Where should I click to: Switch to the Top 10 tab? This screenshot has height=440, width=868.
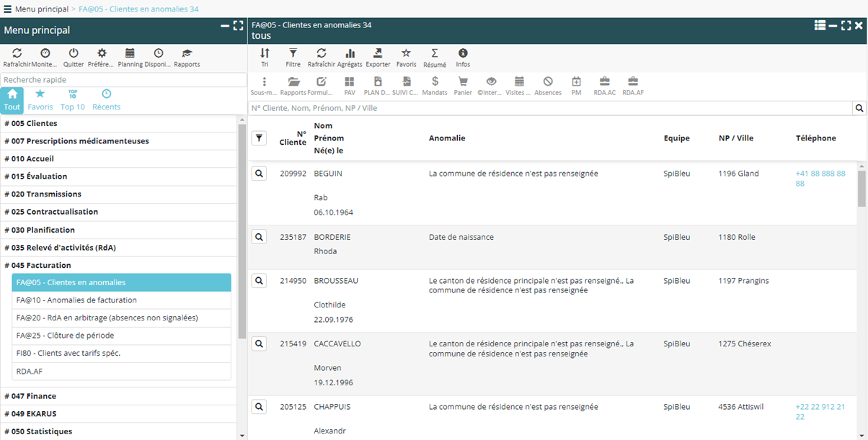coord(73,99)
